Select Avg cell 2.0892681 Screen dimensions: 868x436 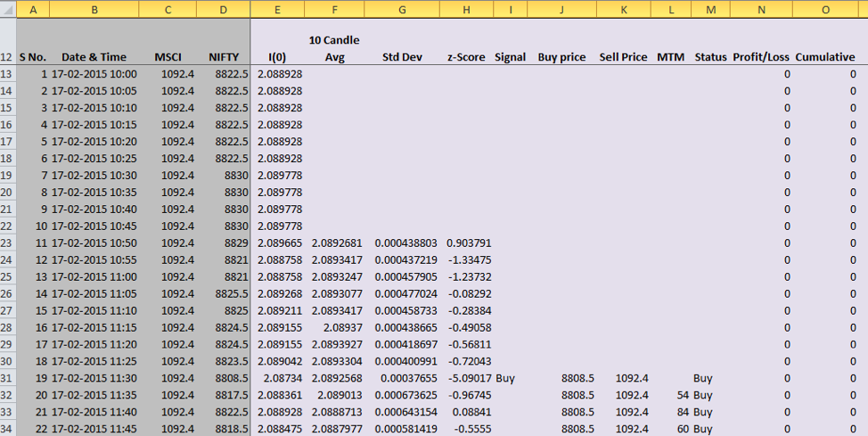click(334, 243)
